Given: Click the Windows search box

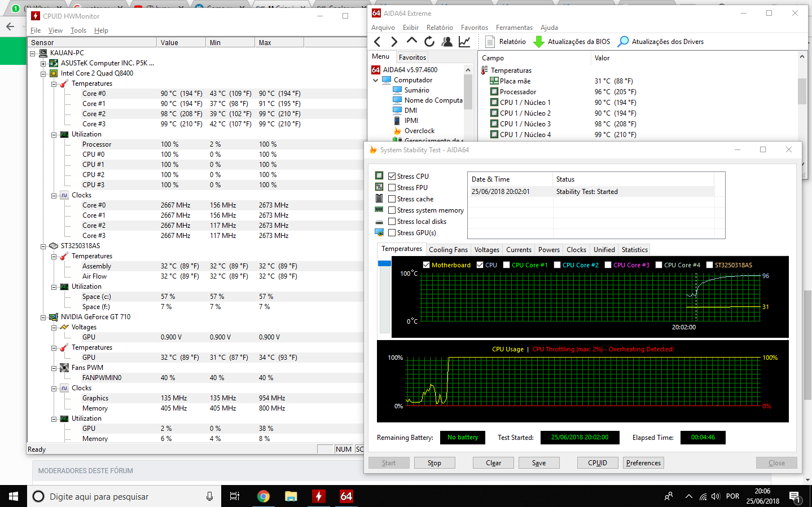Looking at the screenshot, I should click(124, 496).
